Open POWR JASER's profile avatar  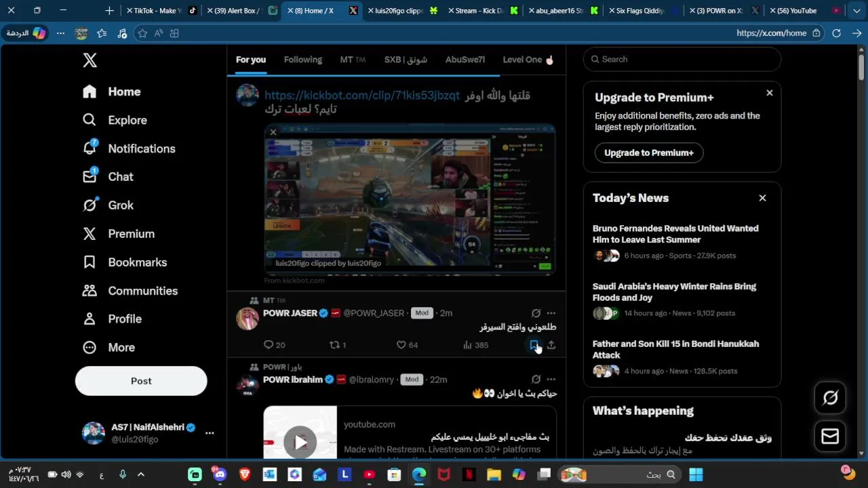(248, 319)
